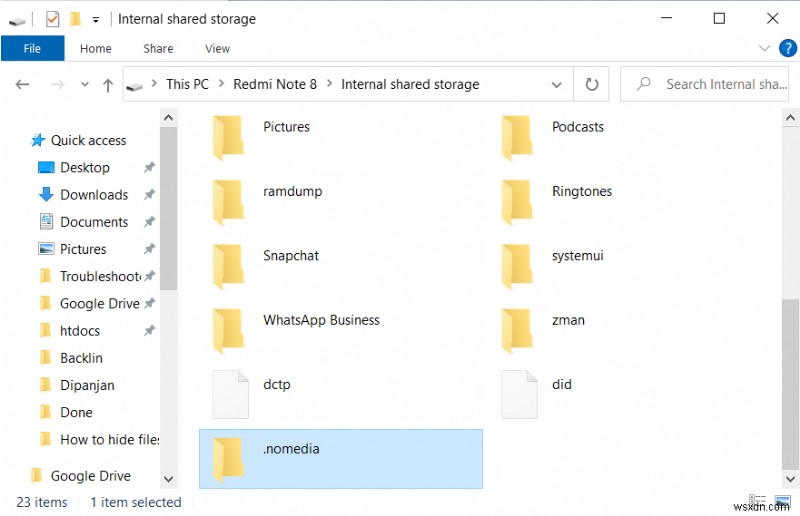The height and width of the screenshot is (516, 800).
Task: Click the file list scroll down arrow
Action: [790, 479]
